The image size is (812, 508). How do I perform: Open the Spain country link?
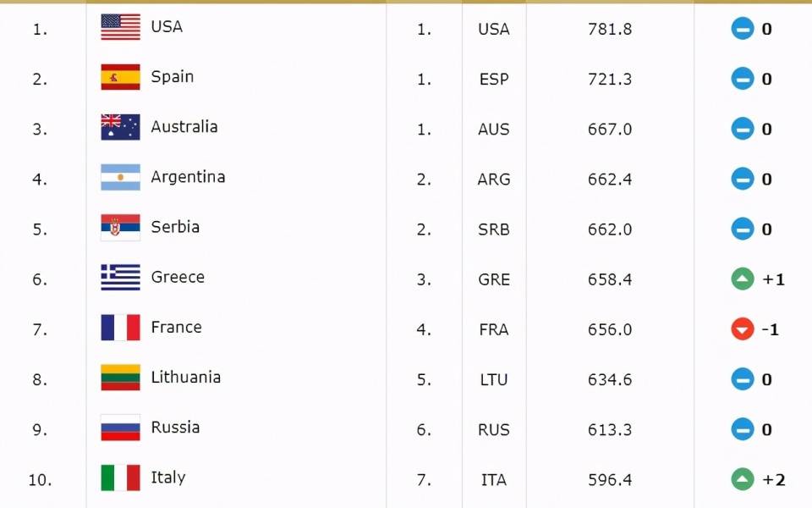point(172,77)
